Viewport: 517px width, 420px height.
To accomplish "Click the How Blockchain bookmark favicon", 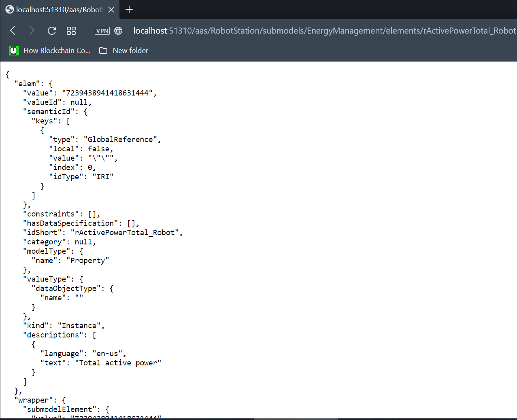I will 14,51.
